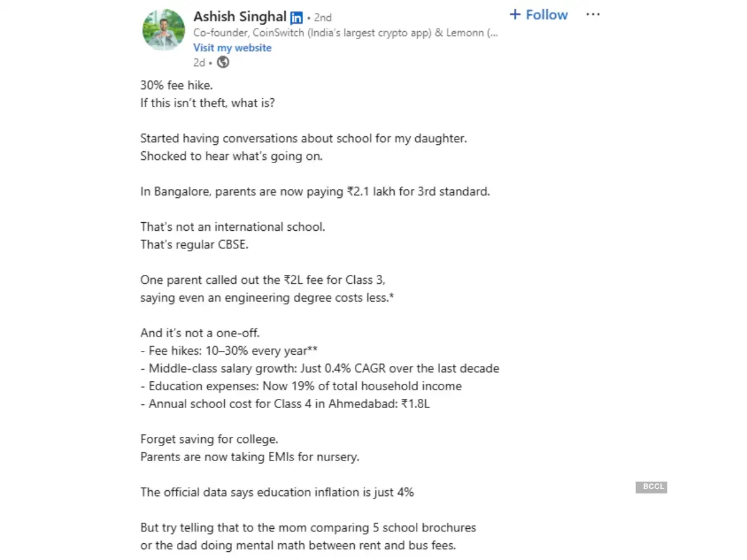Click the LinkedIn logo badge beside Ashish Singhal

[x=296, y=17]
